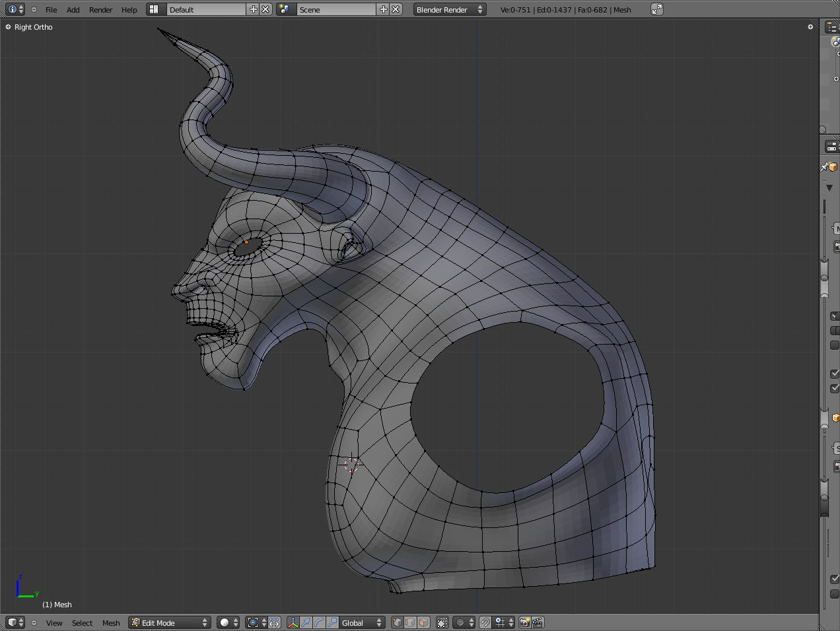The width and height of the screenshot is (840, 631).
Task: Toggle the 3D manipulator axes on/off
Action: click(293, 622)
